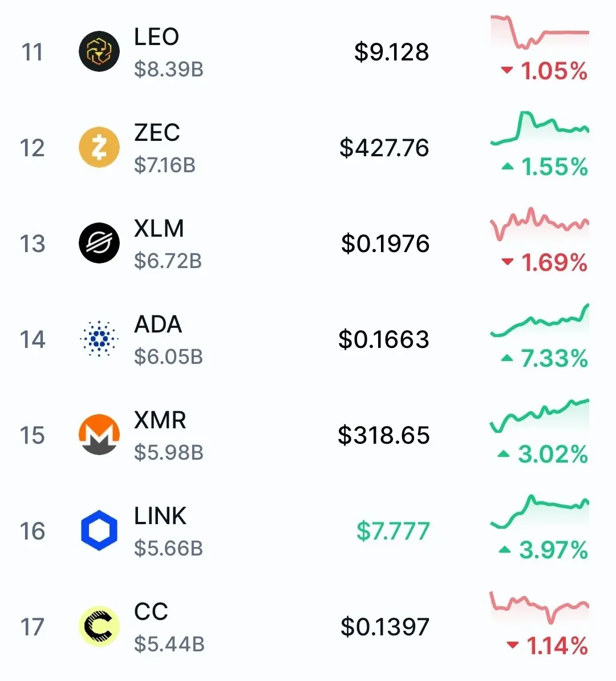The height and width of the screenshot is (681, 616).
Task: Click the XMR 3.02% gain indicator
Action: pyautogui.click(x=543, y=454)
